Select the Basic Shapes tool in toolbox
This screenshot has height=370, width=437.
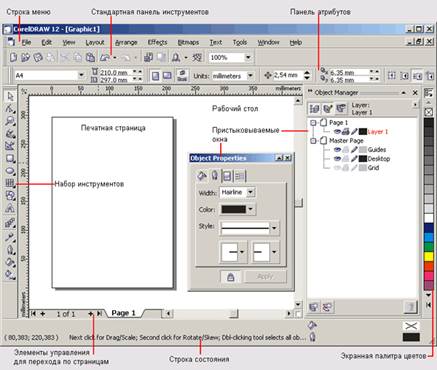[x=10, y=195]
